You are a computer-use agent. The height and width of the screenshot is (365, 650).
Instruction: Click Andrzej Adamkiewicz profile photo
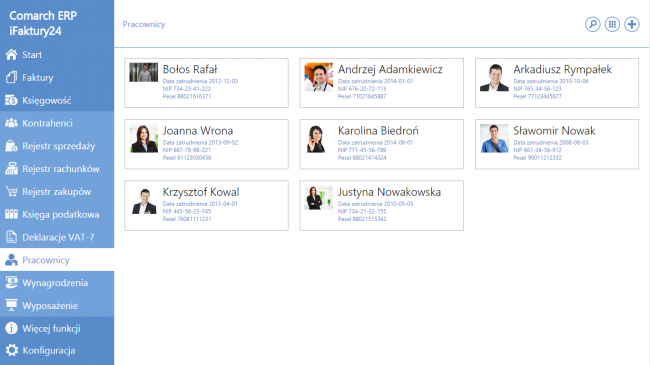pos(318,77)
